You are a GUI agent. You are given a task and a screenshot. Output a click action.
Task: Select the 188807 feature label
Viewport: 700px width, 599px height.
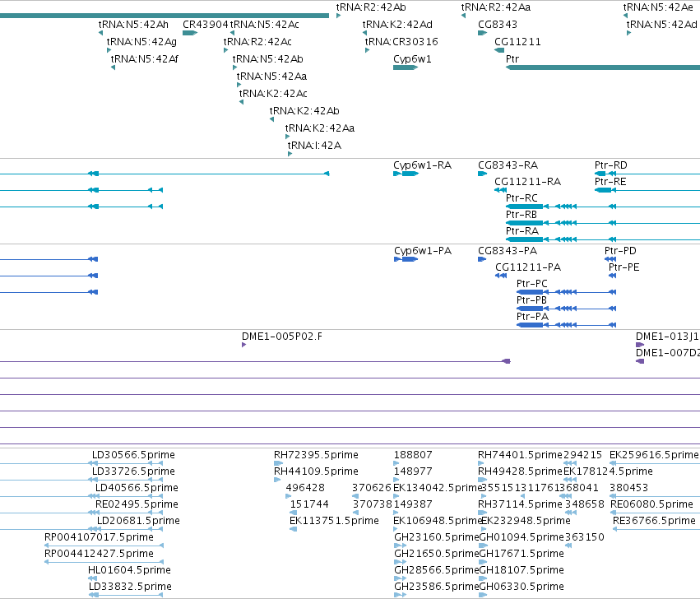coord(413,455)
